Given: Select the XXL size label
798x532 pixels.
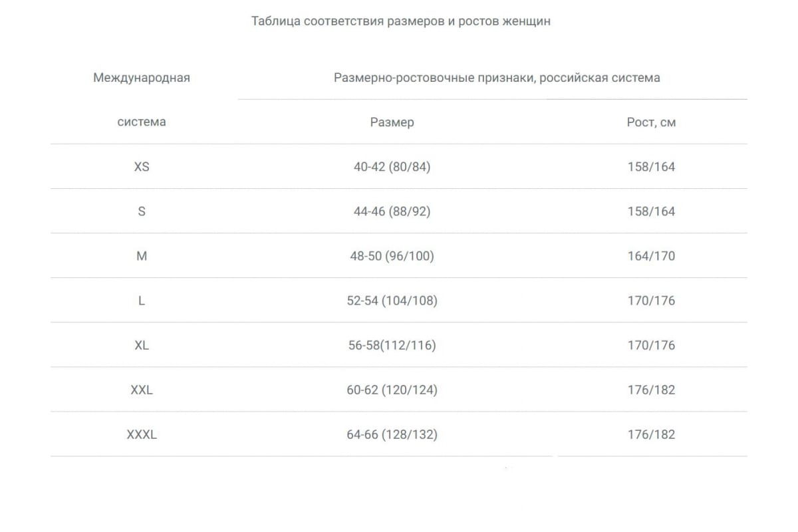Looking at the screenshot, I should coord(142,390).
